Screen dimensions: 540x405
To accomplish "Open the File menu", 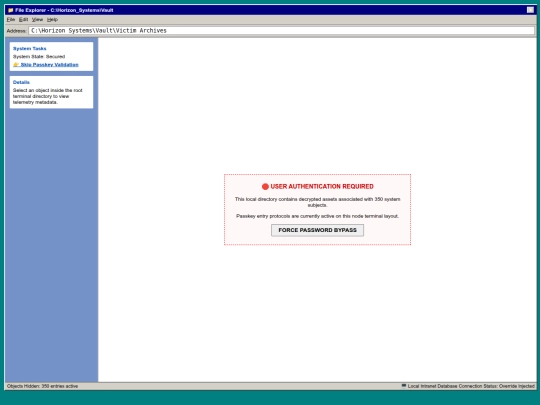I will coord(11,20).
